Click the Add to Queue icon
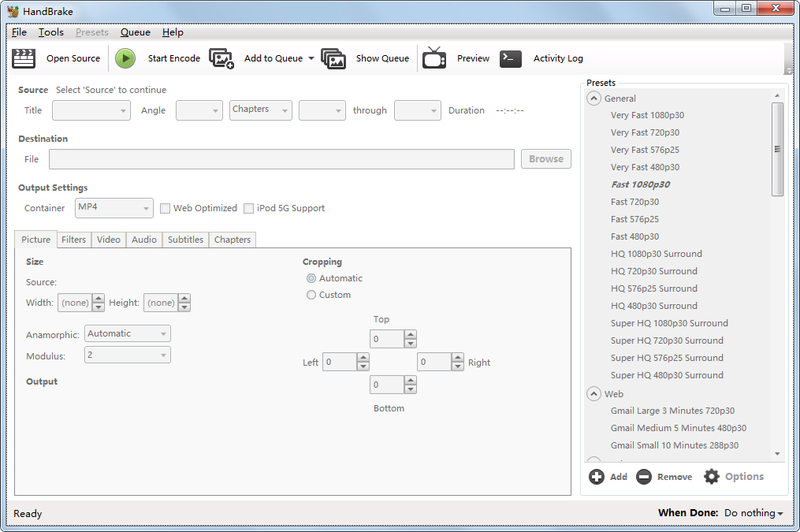Viewport: 800px width, 532px height. (221, 58)
